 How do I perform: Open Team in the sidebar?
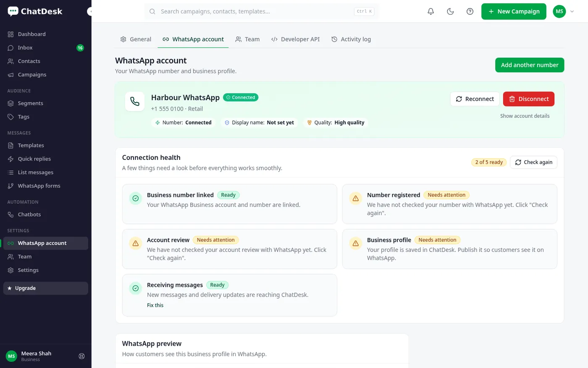click(46, 257)
